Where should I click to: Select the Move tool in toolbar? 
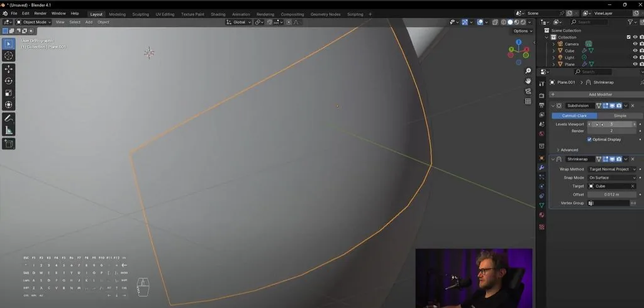[9, 69]
